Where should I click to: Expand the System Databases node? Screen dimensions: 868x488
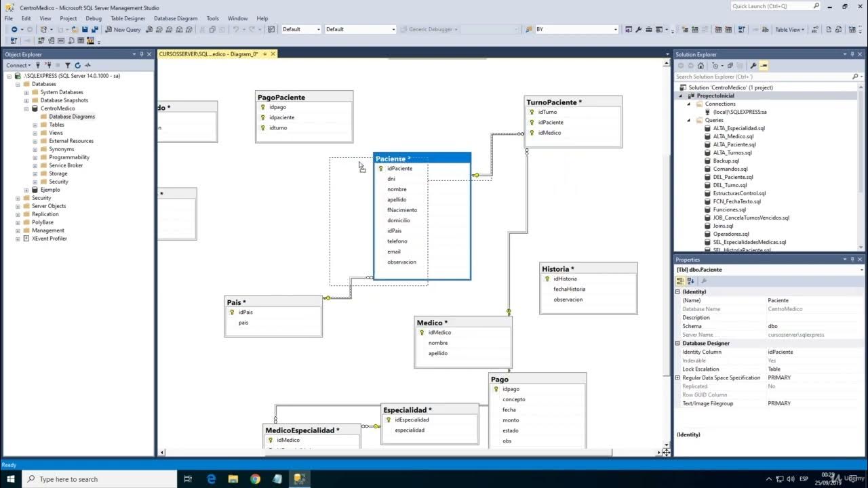click(26, 92)
